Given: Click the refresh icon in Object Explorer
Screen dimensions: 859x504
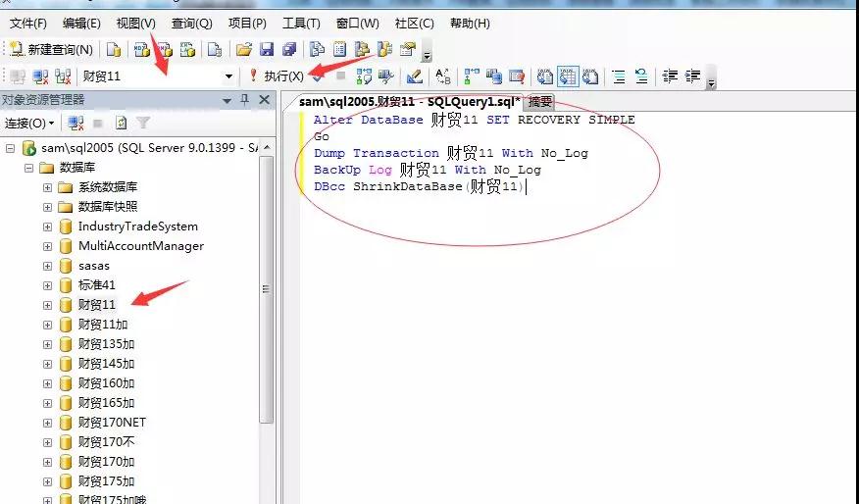Looking at the screenshot, I should 121,123.
